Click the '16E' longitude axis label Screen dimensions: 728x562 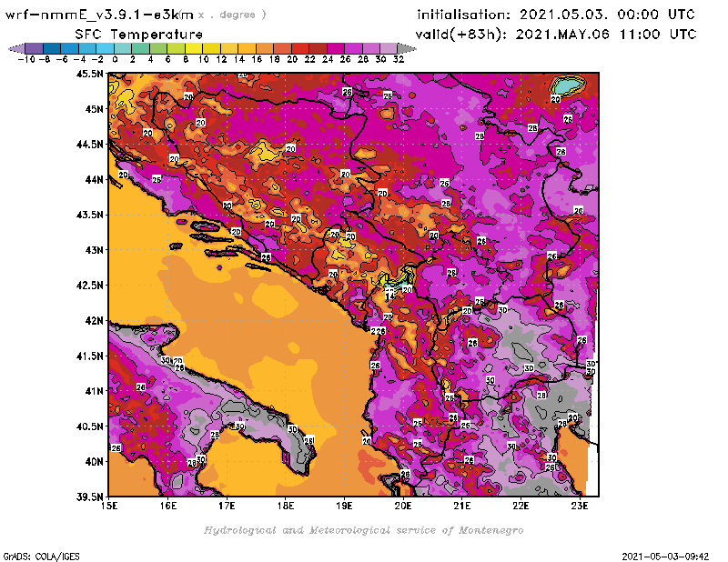pyautogui.click(x=168, y=506)
